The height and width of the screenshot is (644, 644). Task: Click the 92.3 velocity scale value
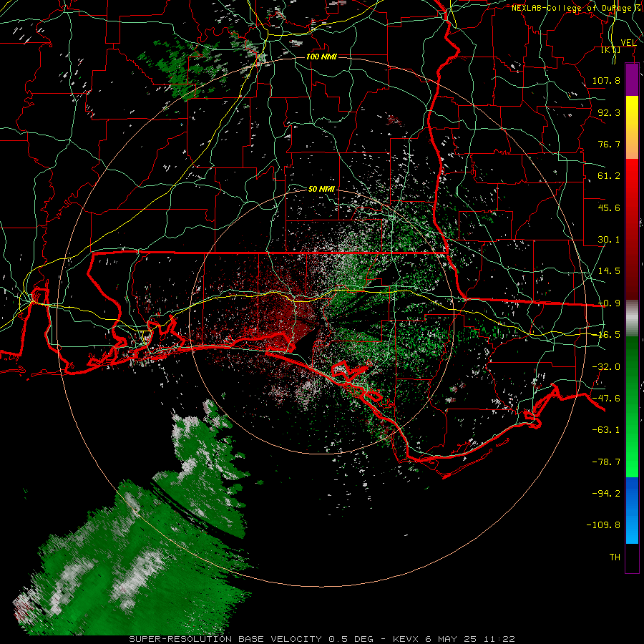609,112
